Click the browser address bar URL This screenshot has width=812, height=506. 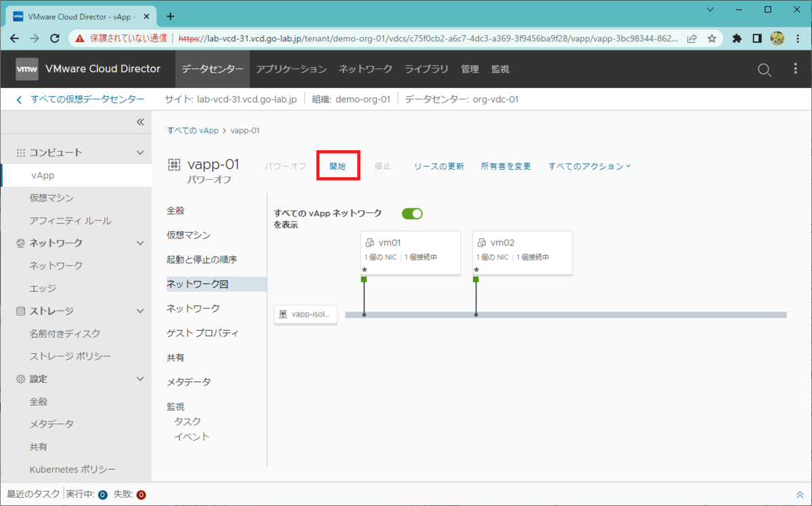tap(428, 39)
